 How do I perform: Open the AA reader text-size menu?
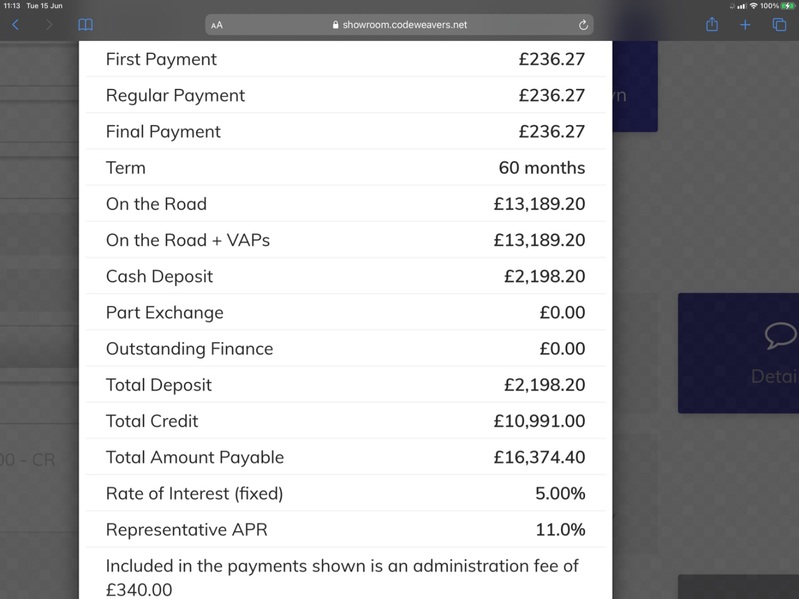(x=217, y=25)
